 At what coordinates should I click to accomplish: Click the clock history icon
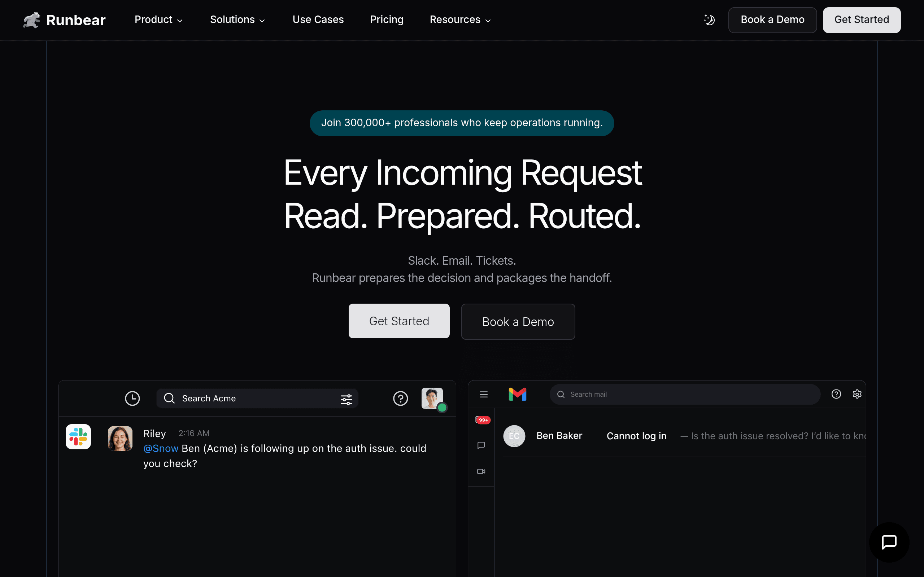(x=132, y=398)
